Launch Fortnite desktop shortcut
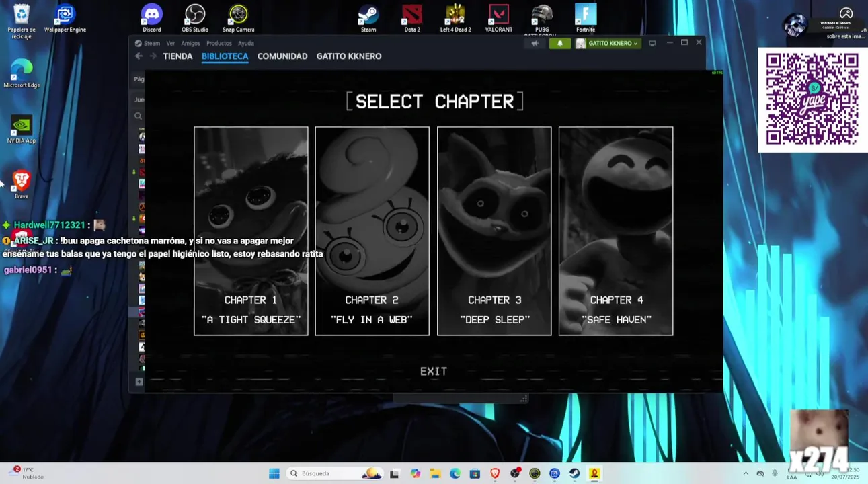 coord(586,18)
